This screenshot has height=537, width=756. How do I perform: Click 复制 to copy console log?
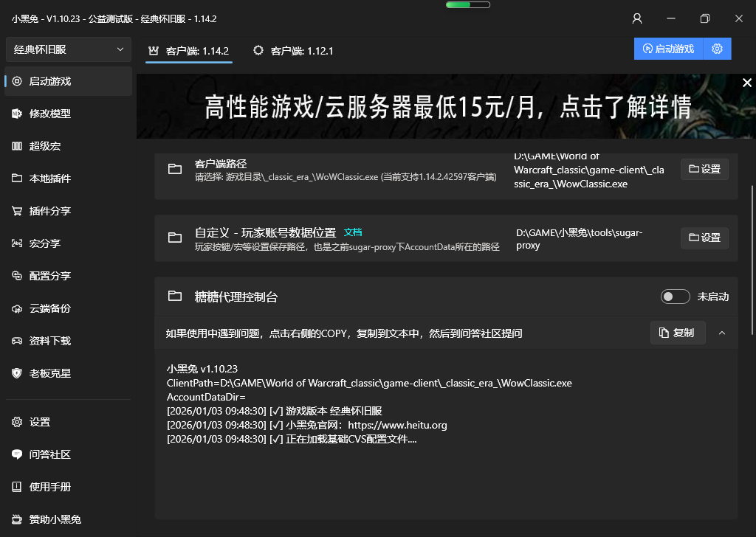677,333
